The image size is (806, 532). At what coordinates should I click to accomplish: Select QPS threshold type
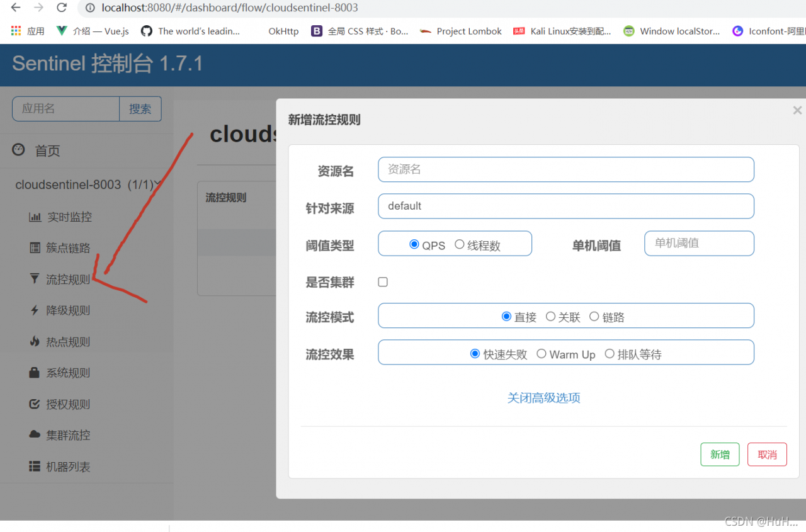(x=414, y=244)
